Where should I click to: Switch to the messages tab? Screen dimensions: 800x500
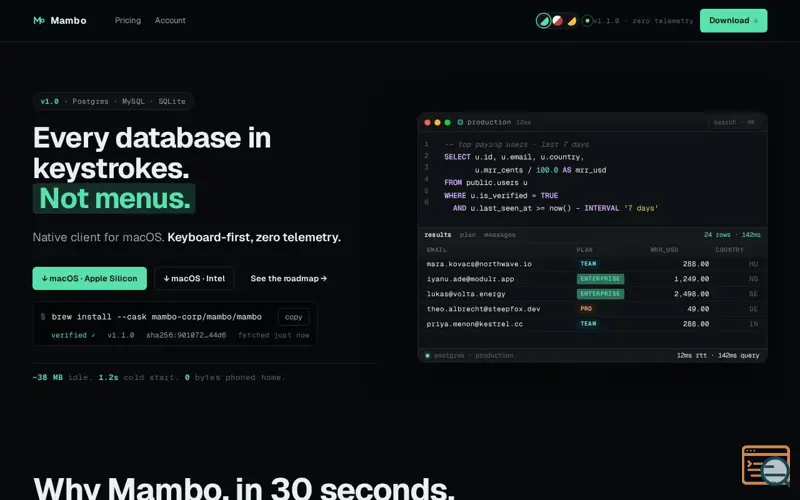(499, 235)
